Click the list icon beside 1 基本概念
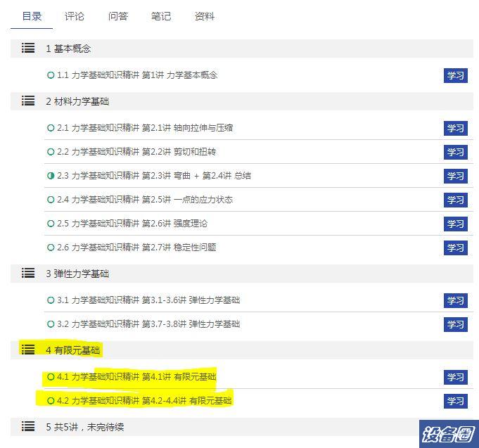The image size is (479, 448). click(28, 49)
